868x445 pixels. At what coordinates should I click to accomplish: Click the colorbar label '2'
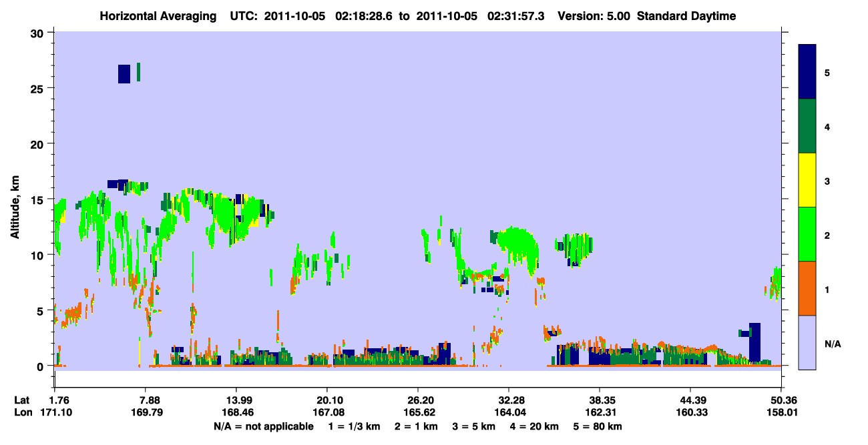tap(827, 235)
